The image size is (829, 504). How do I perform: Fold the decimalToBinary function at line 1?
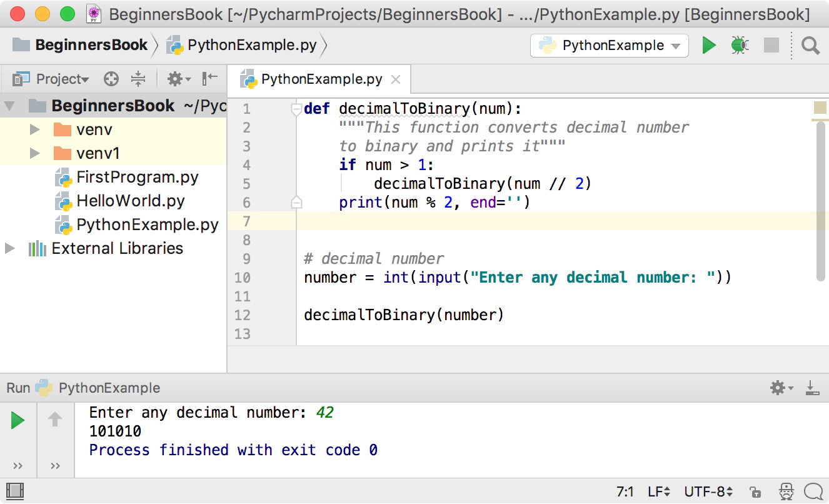coord(297,109)
